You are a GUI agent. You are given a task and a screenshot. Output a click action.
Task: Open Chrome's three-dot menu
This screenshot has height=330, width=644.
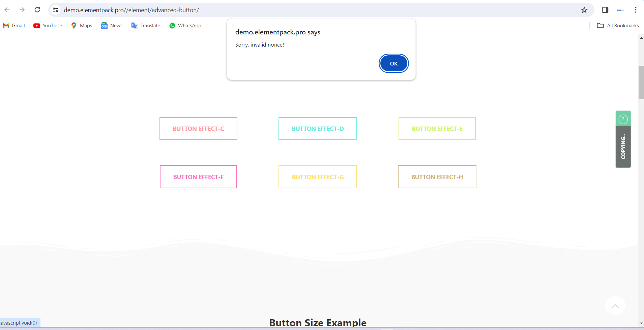coord(636,10)
